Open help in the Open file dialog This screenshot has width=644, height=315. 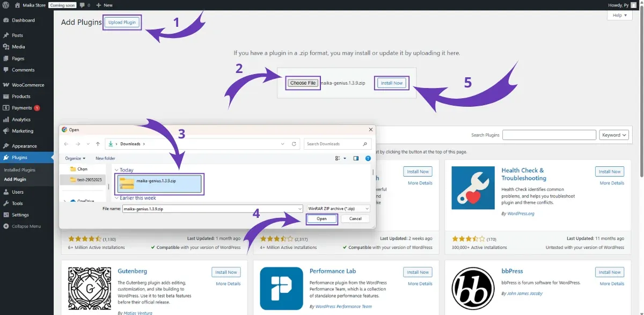(x=368, y=158)
